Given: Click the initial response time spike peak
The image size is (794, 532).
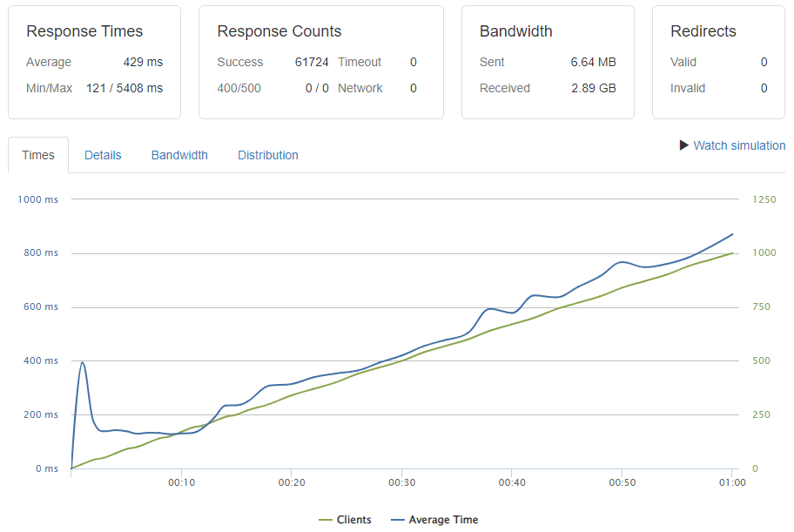Looking at the screenshot, I should (x=82, y=362).
